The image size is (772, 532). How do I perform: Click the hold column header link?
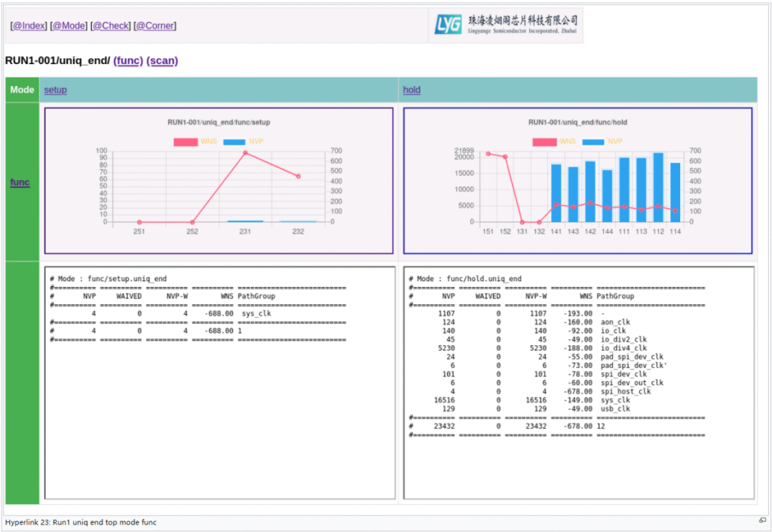coord(412,90)
